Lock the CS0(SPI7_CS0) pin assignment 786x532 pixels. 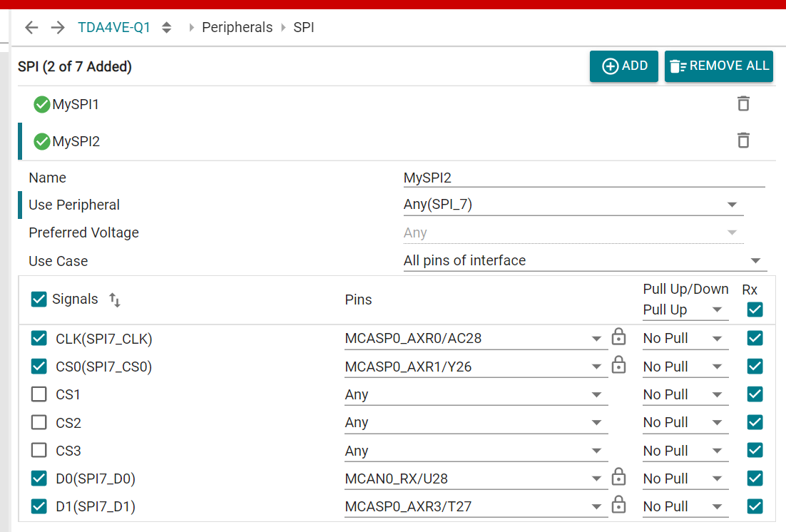618,365
